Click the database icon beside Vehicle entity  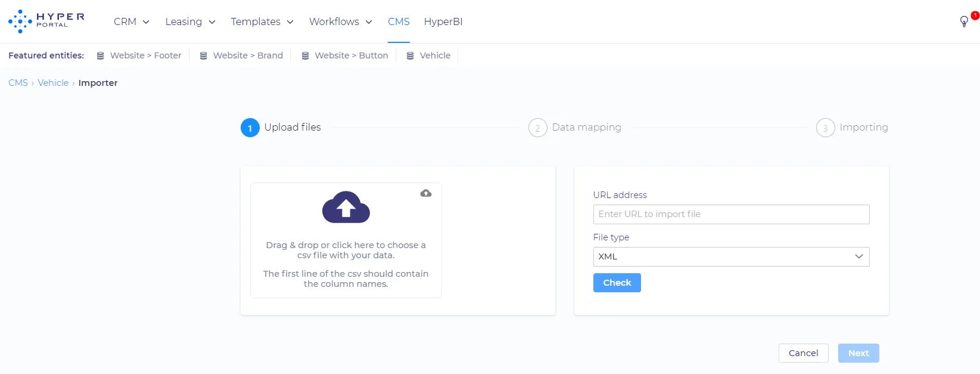coord(410,55)
